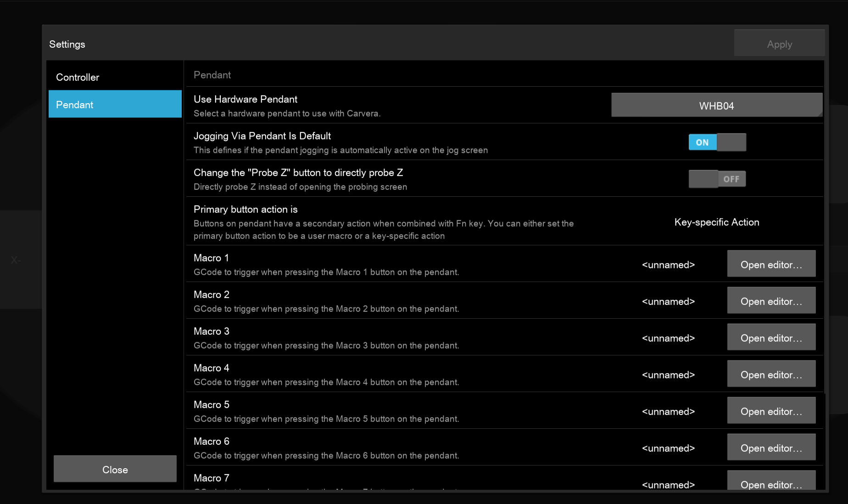
Task: Click the Apply button
Action: point(779,44)
